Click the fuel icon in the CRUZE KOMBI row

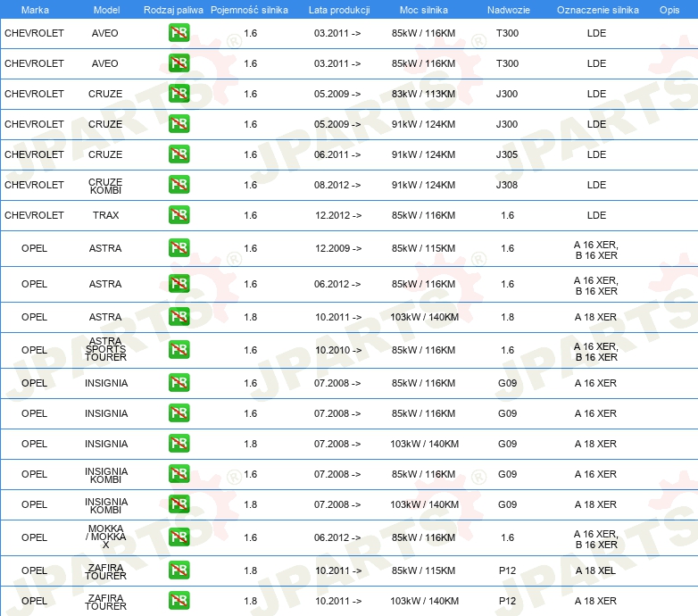(179, 184)
